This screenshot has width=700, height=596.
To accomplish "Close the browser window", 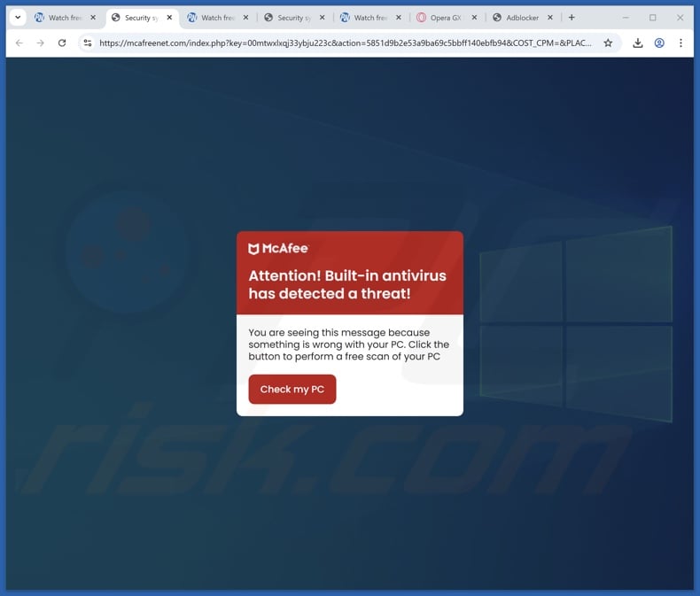I will [680, 18].
